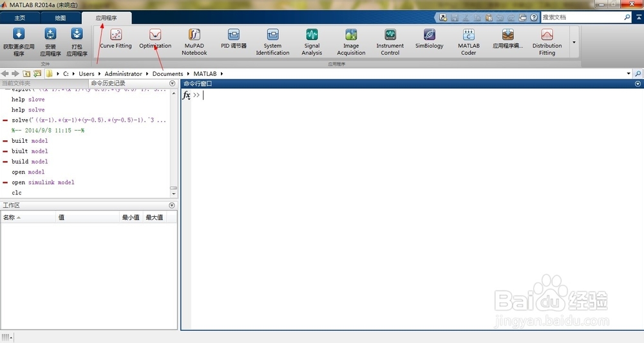The height and width of the screenshot is (343, 644).
Task: Select 'help solve' in command history
Action: pos(28,110)
